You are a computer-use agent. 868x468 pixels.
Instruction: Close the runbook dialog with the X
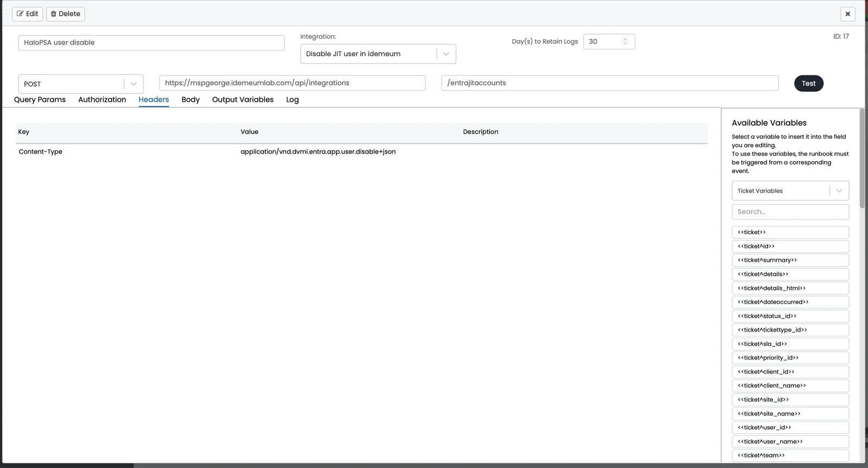[847, 14]
